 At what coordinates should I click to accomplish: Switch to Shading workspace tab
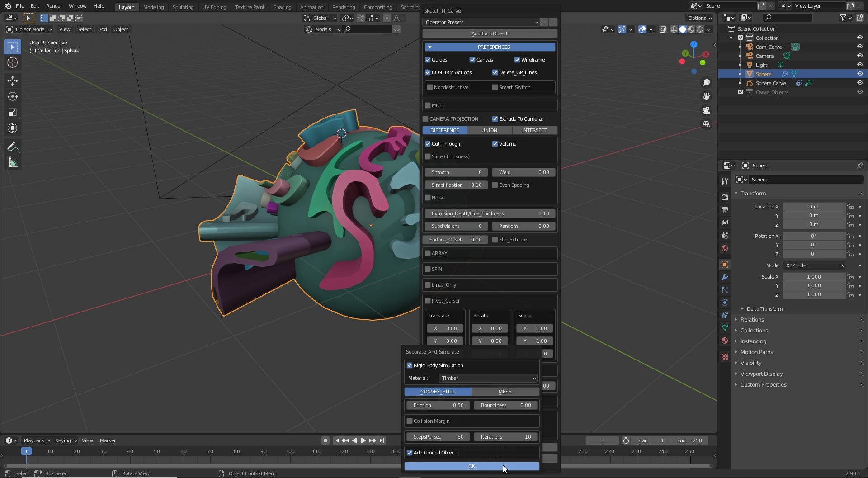[x=282, y=7]
